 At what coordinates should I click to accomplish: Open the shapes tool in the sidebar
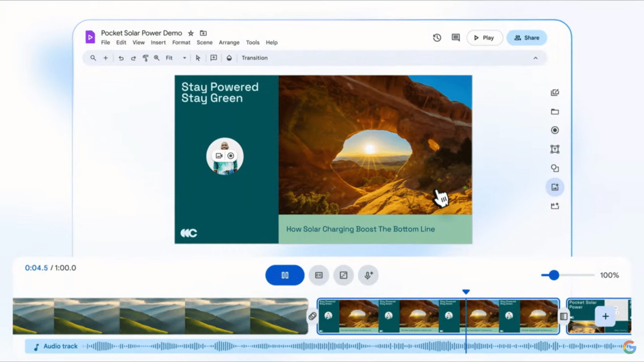click(x=555, y=168)
